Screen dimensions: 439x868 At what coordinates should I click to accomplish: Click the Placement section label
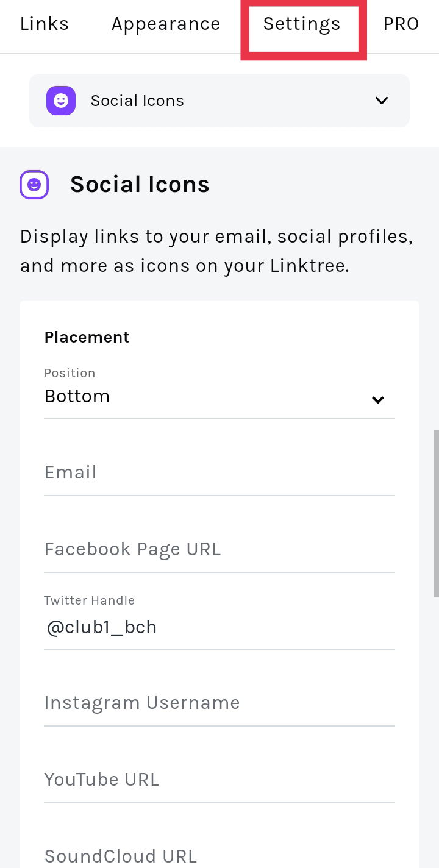pyautogui.click(x=87, y=337)
